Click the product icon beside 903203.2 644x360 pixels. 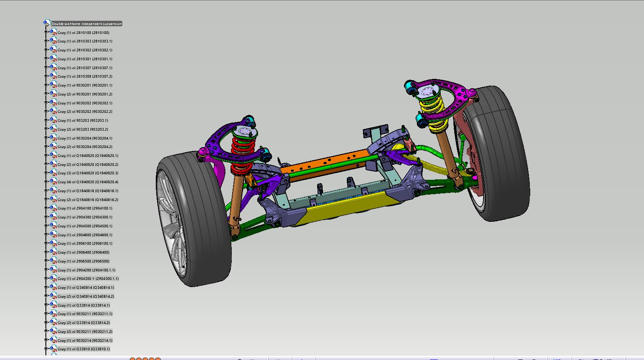(x=53, y=129)
